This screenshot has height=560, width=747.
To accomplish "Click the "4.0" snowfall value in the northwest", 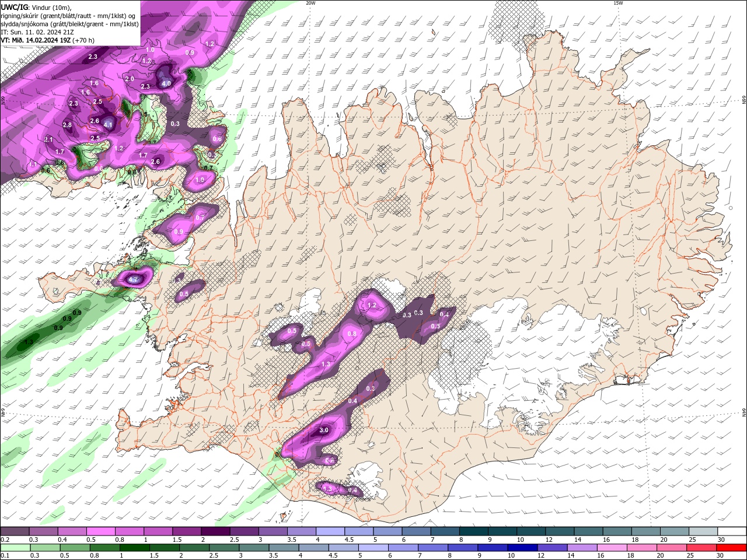I will [x=166, y=83].
